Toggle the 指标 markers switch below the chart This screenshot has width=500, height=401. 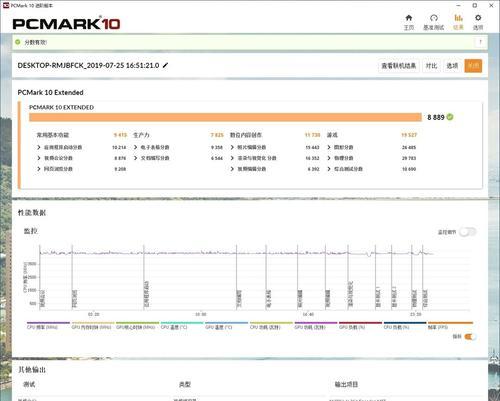tap(470, 337)
